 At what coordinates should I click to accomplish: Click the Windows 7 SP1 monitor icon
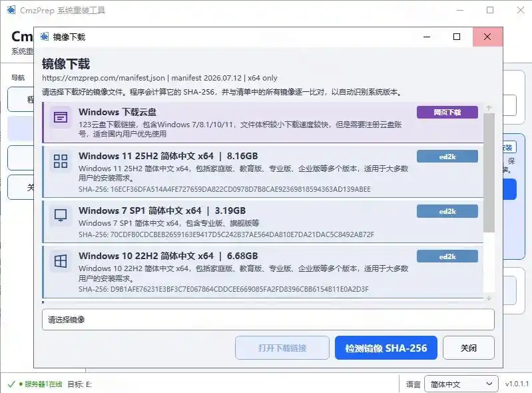click(x=61, y=215)
